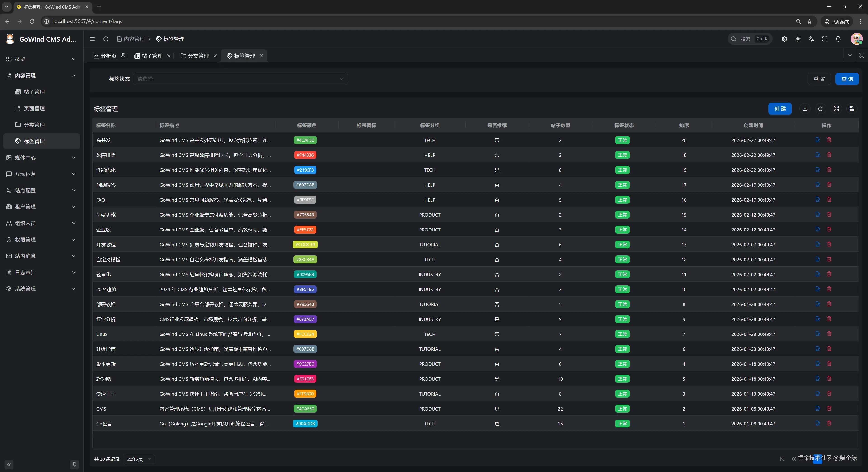This screenshot has width=868, height=472.
Task: Refresh the table with the reload icon
Action: point(821,109)
